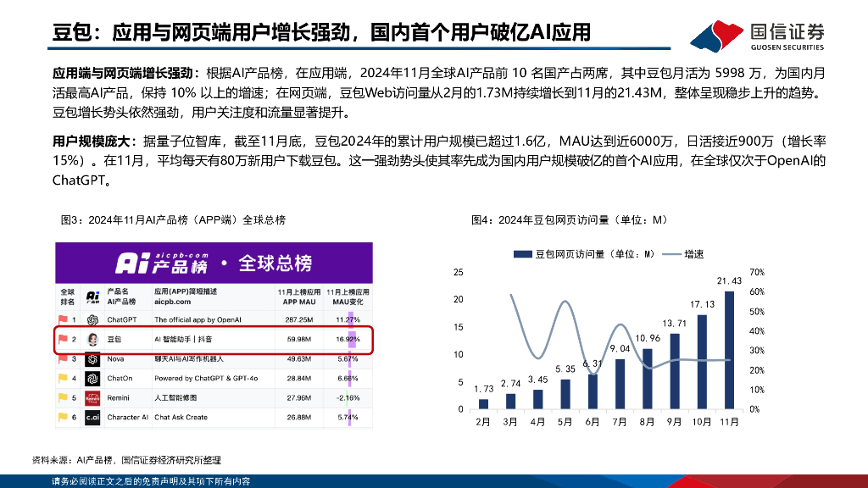Click the yellow flag beside rank 5

[63, 398]
